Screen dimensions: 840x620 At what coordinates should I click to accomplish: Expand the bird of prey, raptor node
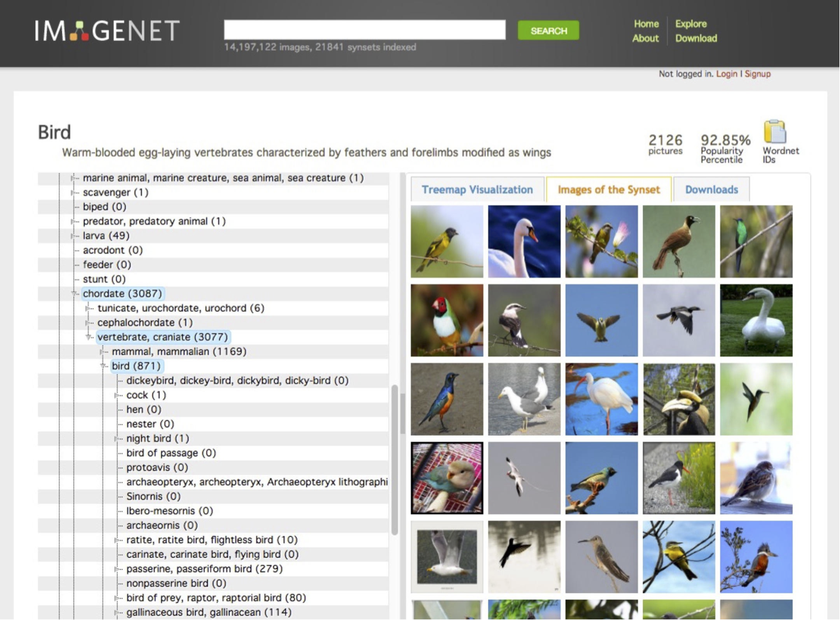(x=118, y=598)
